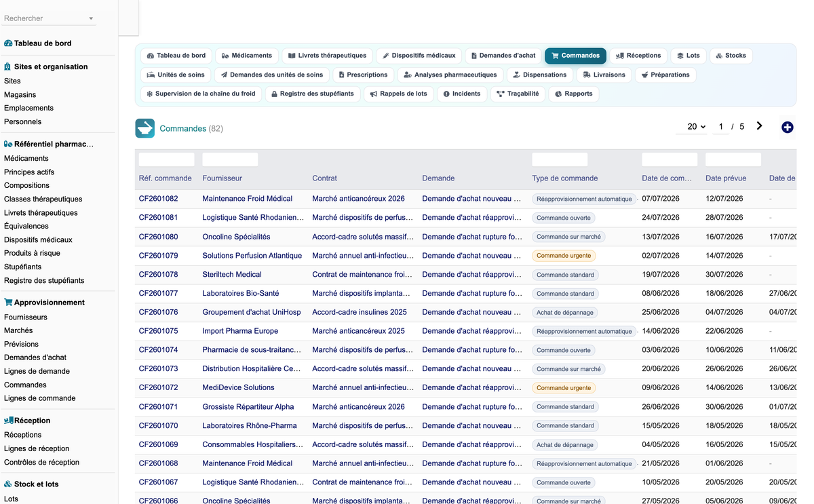Select the Commandes tab
The width and height of the screenshot is (814, 504).
click(575, 56)
